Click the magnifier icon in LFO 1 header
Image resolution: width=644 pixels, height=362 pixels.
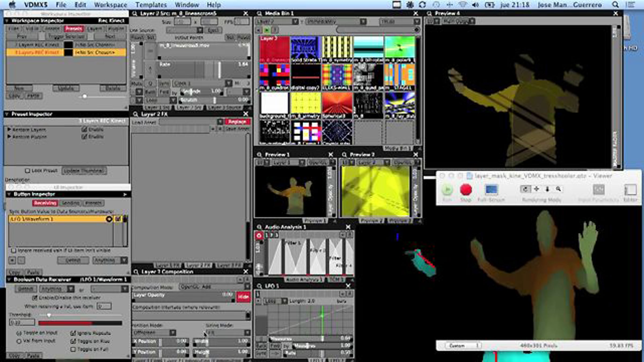[x=259, y=286]
